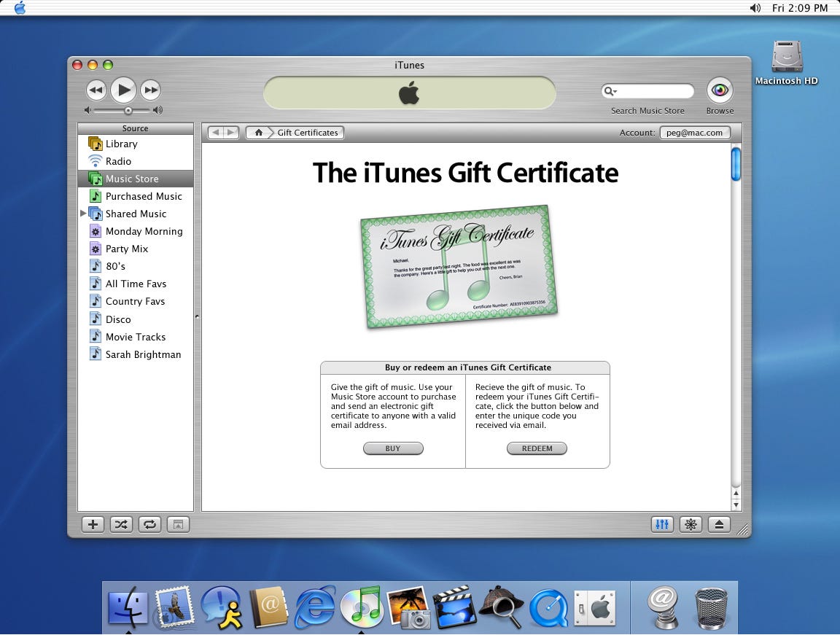Open the Party Mix smart playlist
The height and width of the screenshot is (635, 840).
136,249
